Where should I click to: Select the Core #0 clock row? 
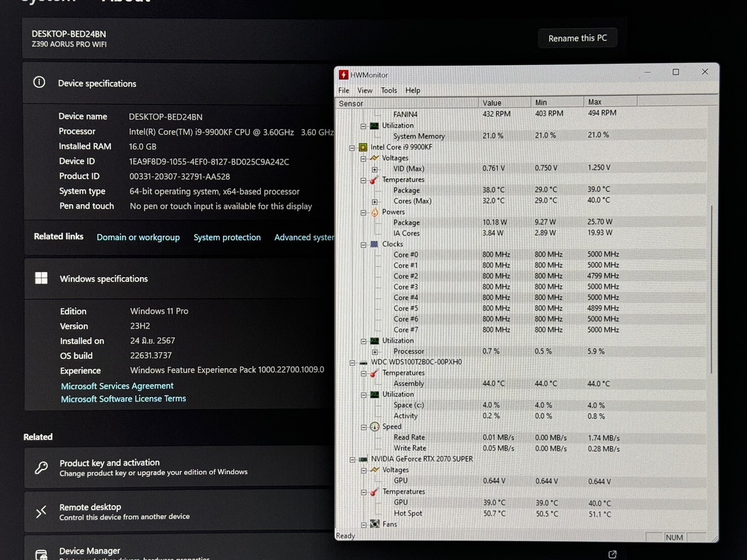click(521, 254)
